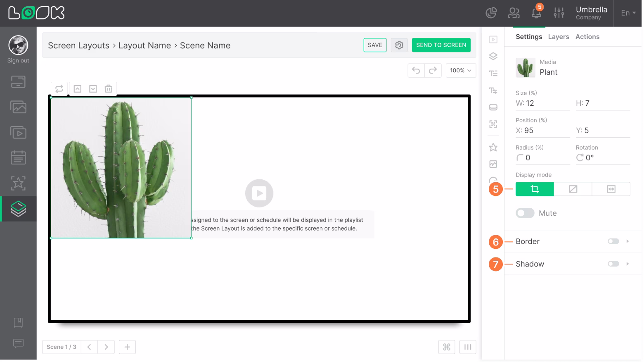Image resolution: width=644 pixels, height=362 pixels.
Task: Select the crop display mode
Action: point(535,189)
